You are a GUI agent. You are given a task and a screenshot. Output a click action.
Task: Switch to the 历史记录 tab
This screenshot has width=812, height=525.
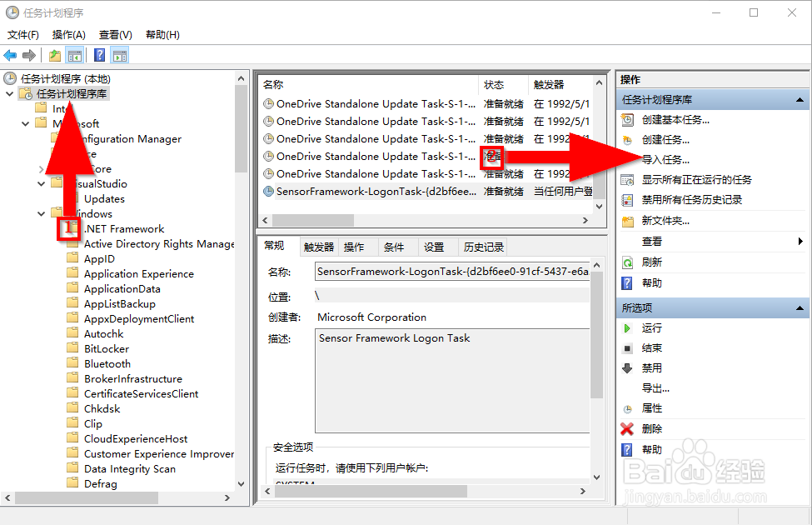click(x=484, y=247)
